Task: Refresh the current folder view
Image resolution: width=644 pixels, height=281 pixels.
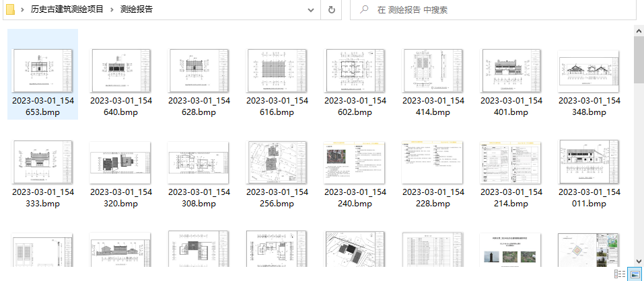Action: click(332, 10)
